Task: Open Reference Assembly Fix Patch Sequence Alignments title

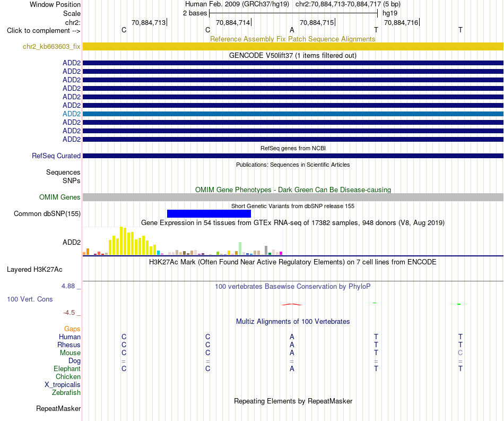Action: tap(292, 39)
